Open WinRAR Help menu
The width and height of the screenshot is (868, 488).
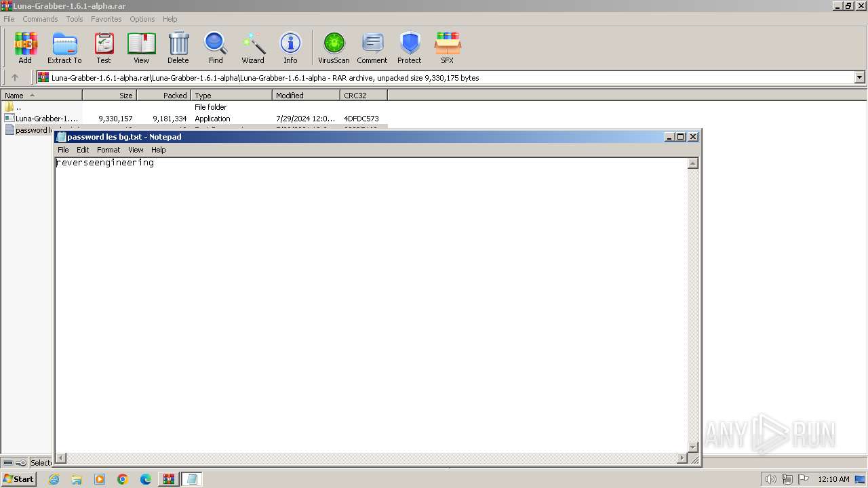170,19
